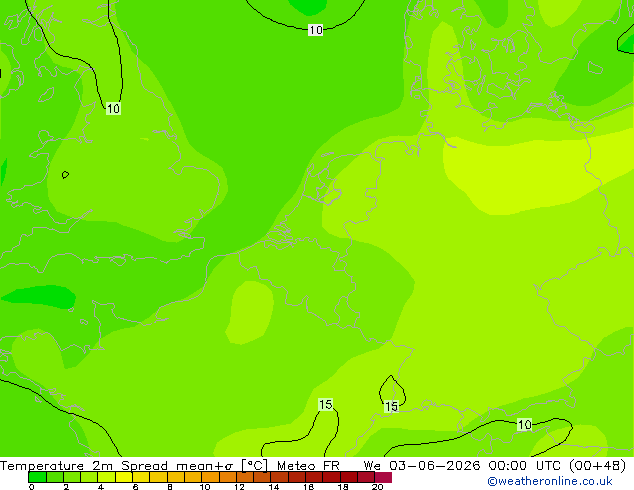
Task: Select the 'Meteo FR' model label
Action: [308, 466]
